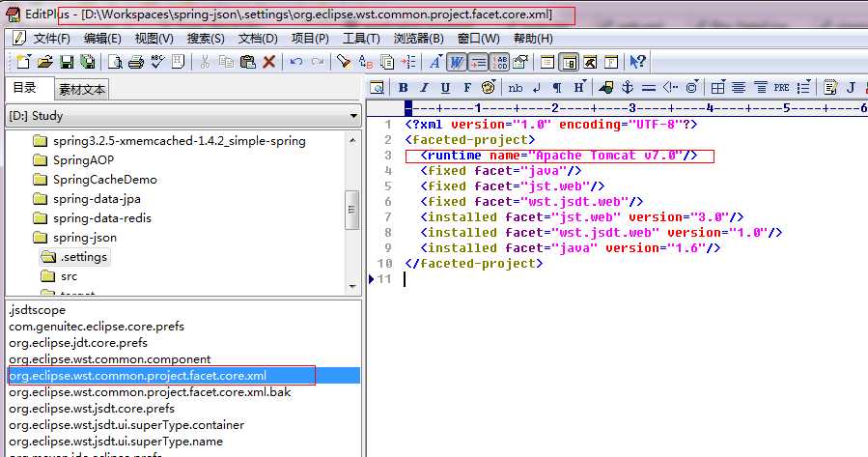Open the special character dropdown

pos(692,87)
